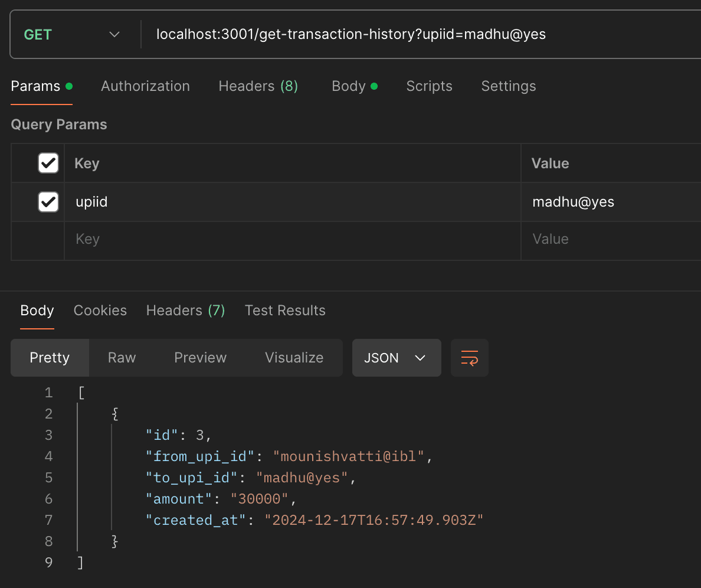Edit the madhu@yes value cell

[611, 202]
